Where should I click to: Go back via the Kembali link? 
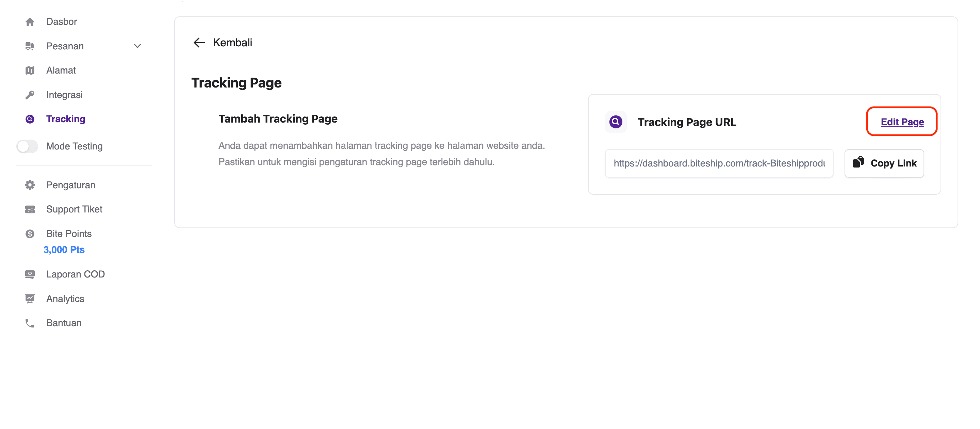[232, 43]
